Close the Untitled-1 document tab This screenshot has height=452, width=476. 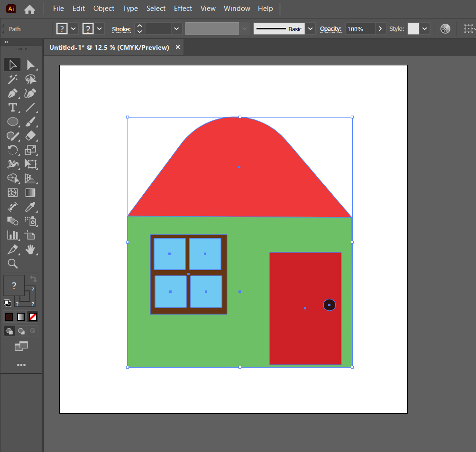tap(178, 47)
